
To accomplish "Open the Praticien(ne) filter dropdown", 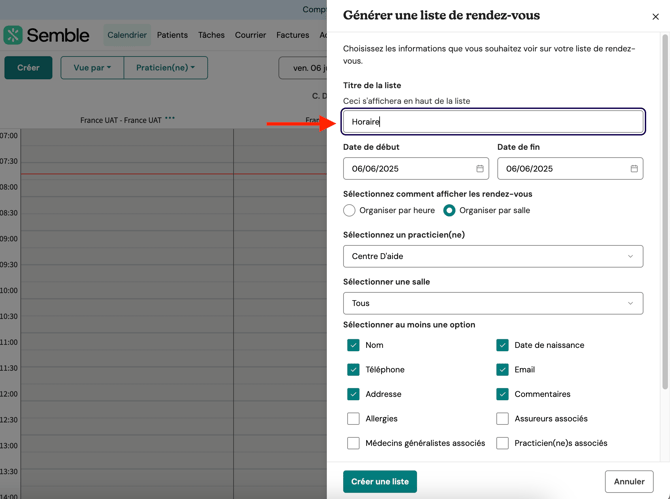I will pos(165,68).
